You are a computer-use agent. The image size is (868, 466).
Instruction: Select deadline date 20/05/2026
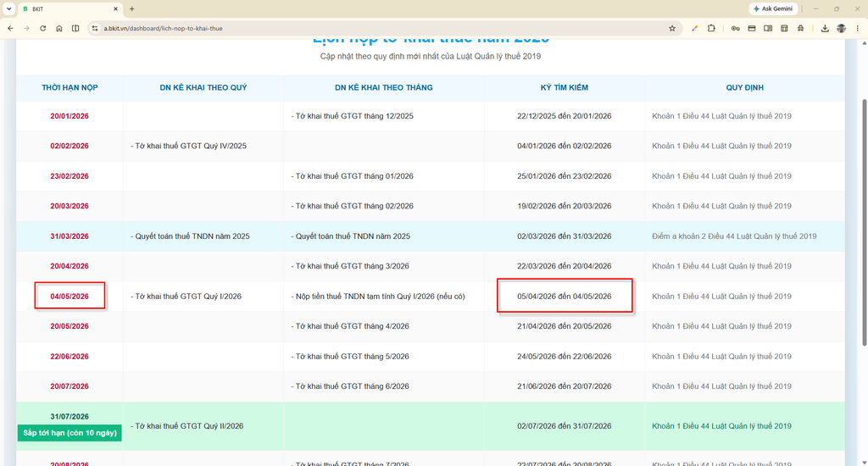[x=70, y=326]
